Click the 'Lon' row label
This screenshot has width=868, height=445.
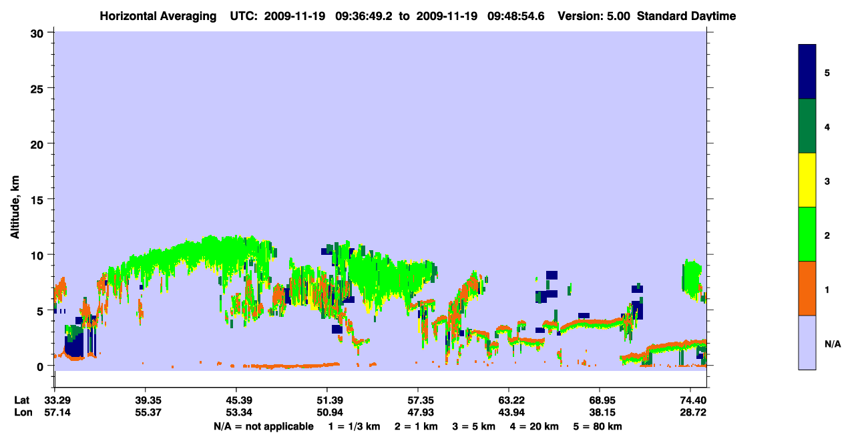pos(23,413)
